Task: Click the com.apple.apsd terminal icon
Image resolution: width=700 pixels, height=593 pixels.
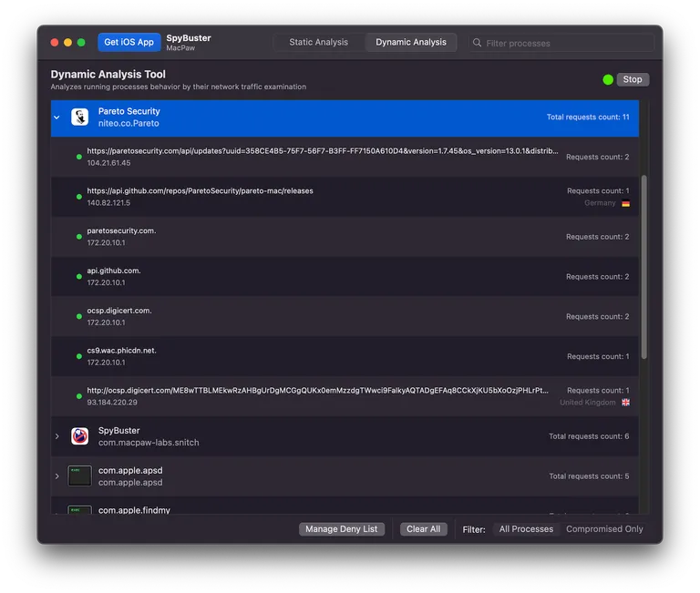Action: coord(80,475)
